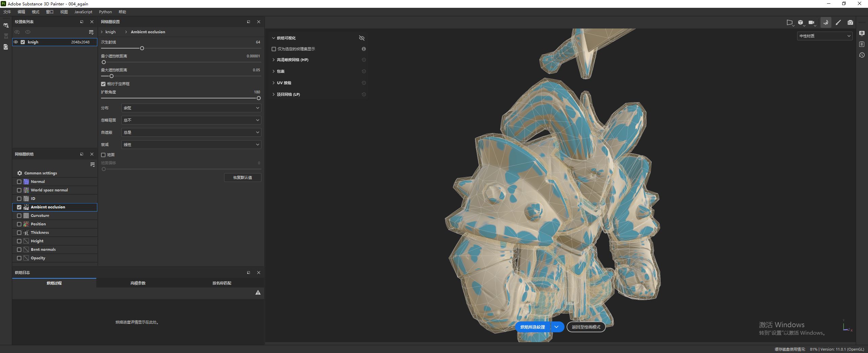This screenshot has height=353, width=868.
Task: Enable the Normal map checkbox
Action: coord(19,182)
